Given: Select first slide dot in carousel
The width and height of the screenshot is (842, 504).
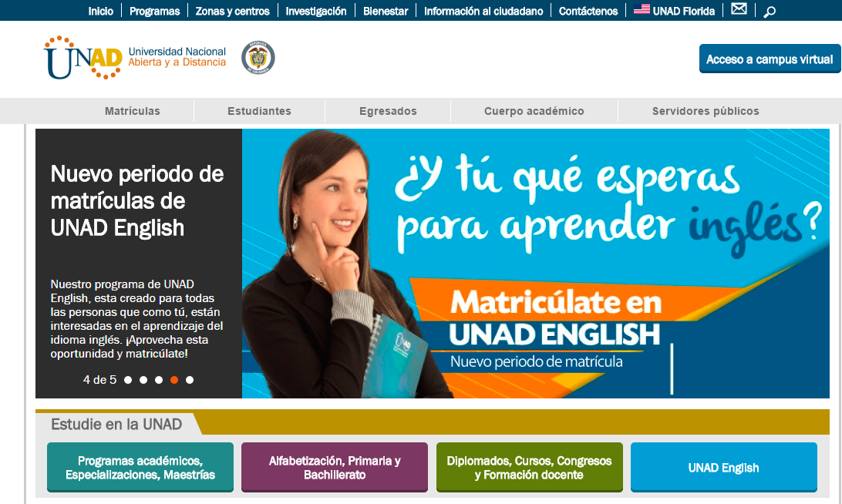Looking at the screenshot, I should 128,380.
